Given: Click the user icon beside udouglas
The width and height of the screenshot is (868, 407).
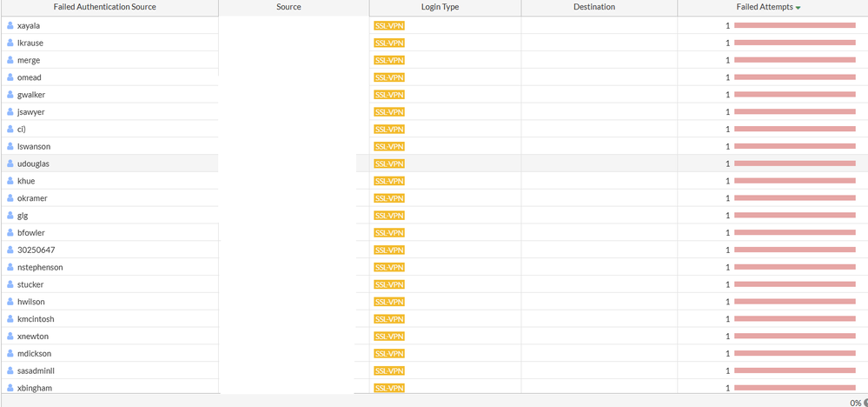Looking at the screenshot, I should tap(10, 163).
